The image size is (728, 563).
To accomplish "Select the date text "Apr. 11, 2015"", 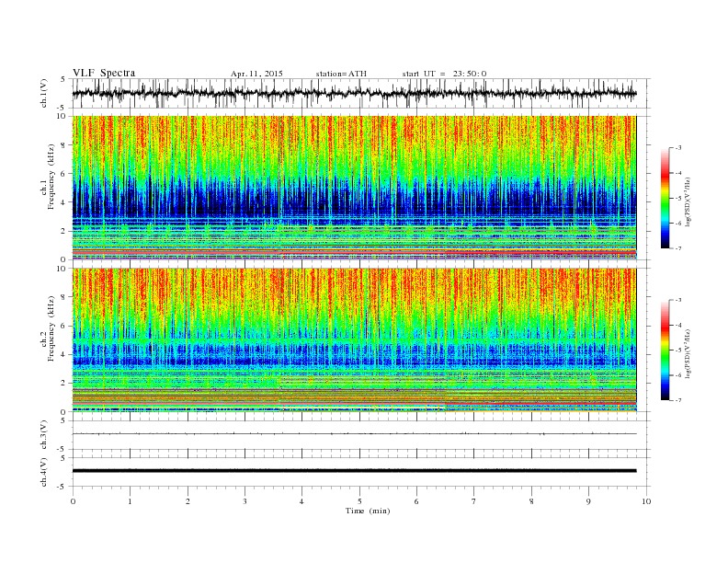I will (x=256, y=74).
